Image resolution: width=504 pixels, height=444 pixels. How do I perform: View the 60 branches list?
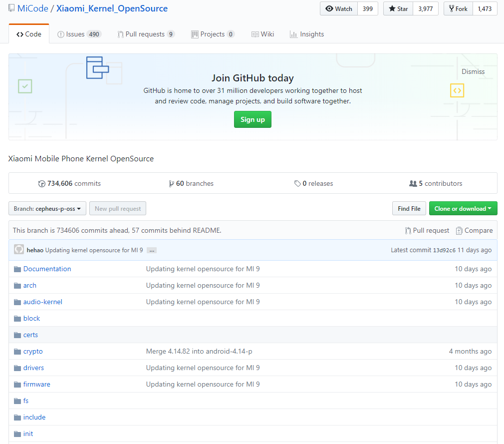pos(191,183)
